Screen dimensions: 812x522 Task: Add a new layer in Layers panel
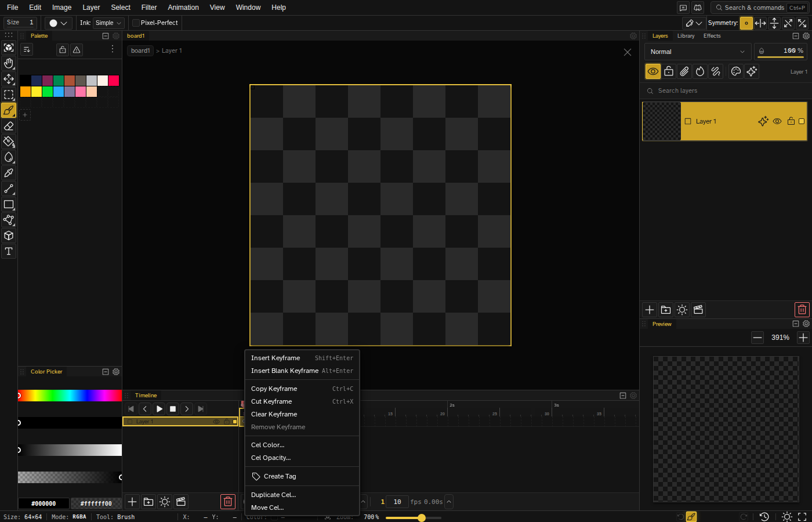pyautogui.click(x=650, y=310)
